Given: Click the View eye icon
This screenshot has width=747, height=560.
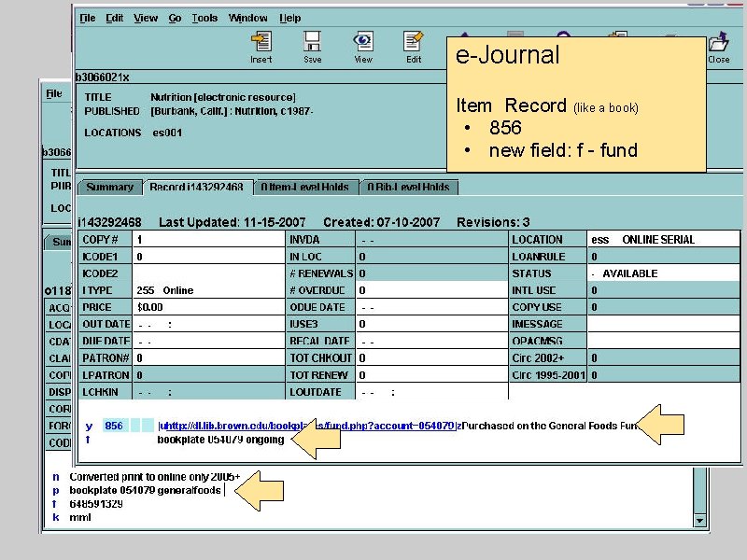Looking at the screenshot, I should tap(363, 48).
